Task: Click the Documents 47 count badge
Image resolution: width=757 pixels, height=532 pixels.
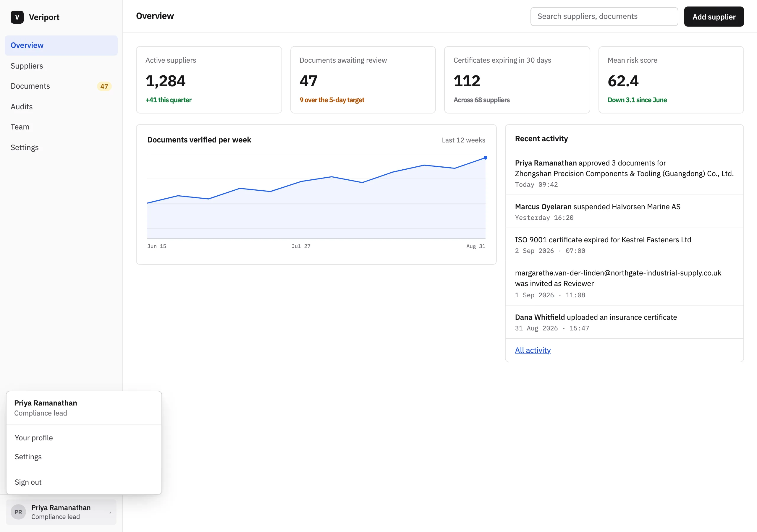Action: pos(104,86)
